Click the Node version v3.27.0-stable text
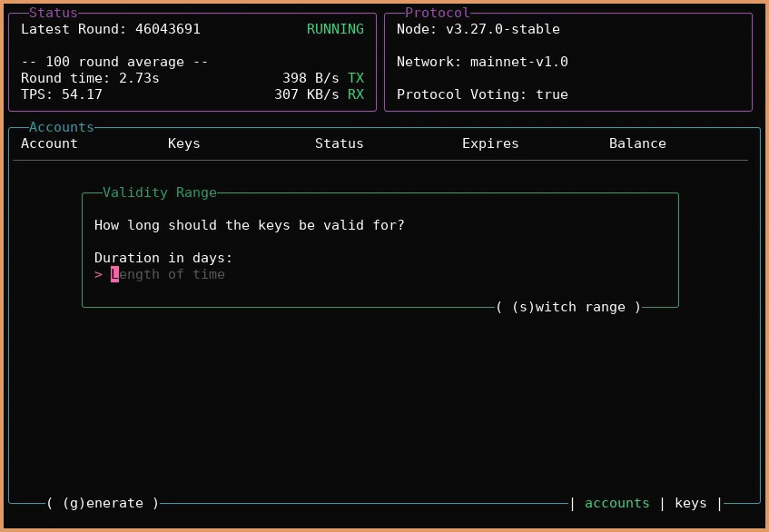769x532 pixels. 477,28
